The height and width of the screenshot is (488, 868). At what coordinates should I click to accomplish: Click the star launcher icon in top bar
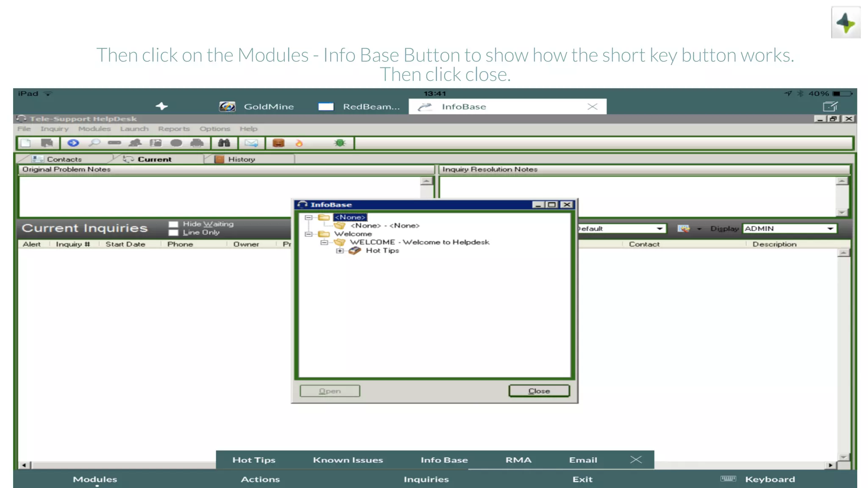(161, 106)
